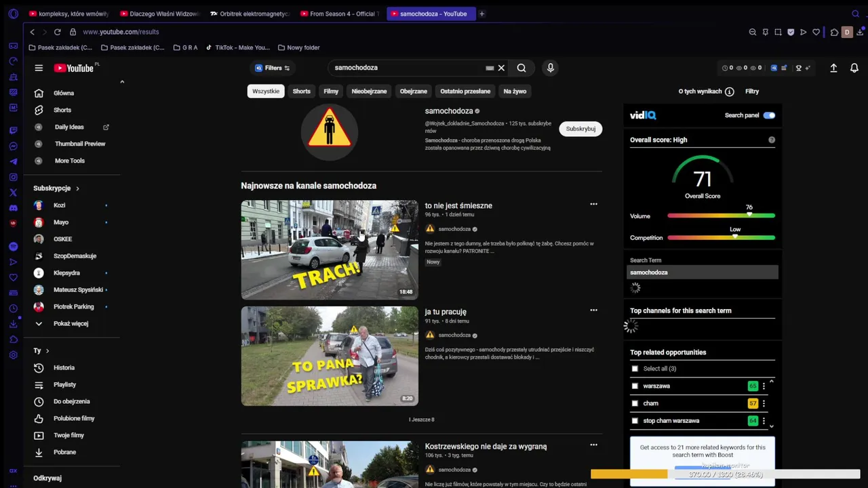Open a new browser tab
The image size is (868, 488).
(481, 14)
